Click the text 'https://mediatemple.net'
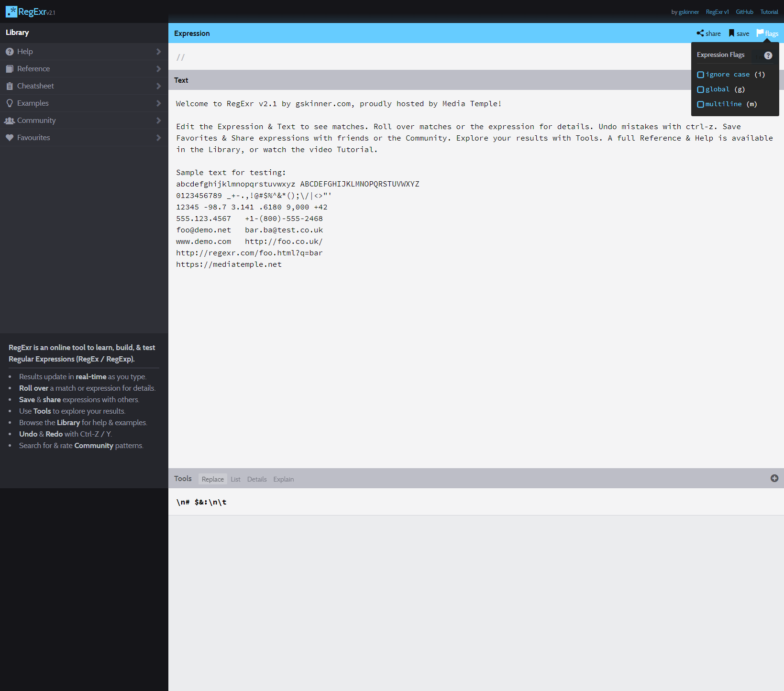 [229, 264]
